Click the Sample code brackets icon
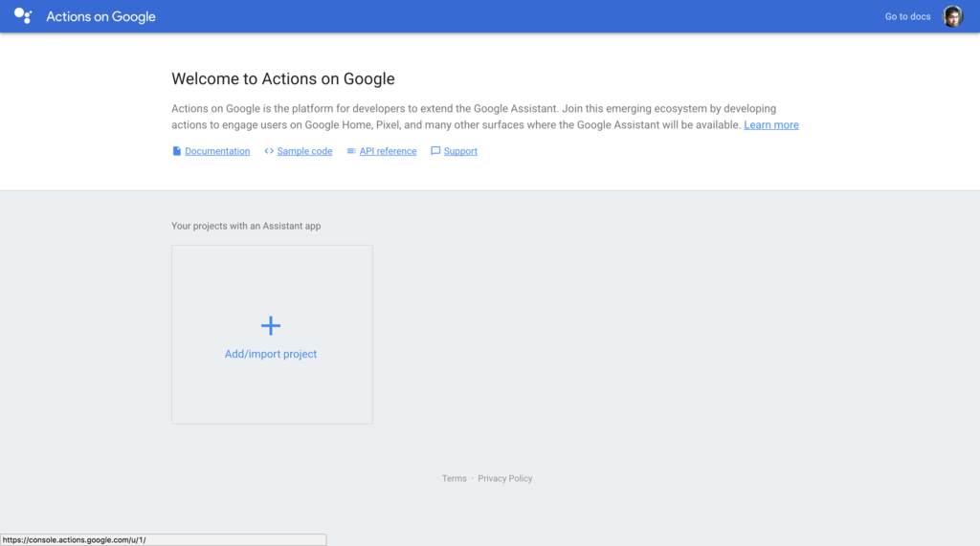Screen dimensions: 980x546 pyautogui.click(x=269, y=151)
